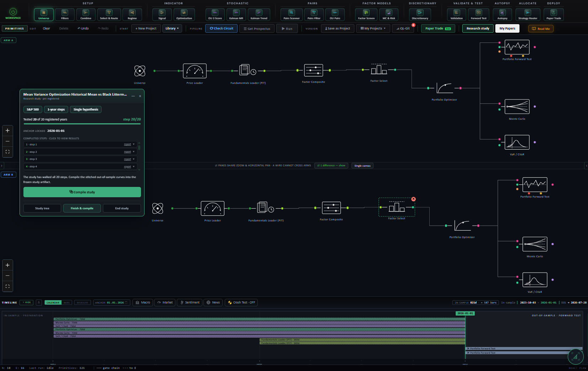This screenshot has width=588, height=371.
Task: Open the Regime primitive group
Action: click(x=132, y=15)
